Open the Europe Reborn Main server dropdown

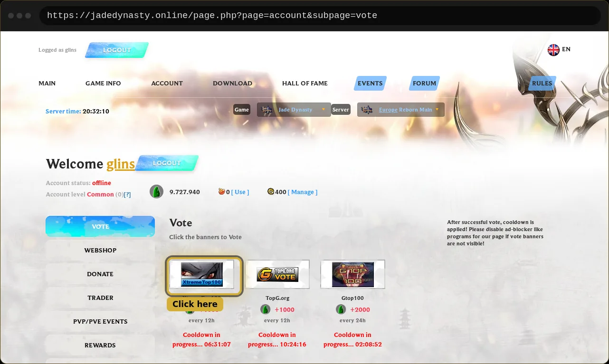401,110
